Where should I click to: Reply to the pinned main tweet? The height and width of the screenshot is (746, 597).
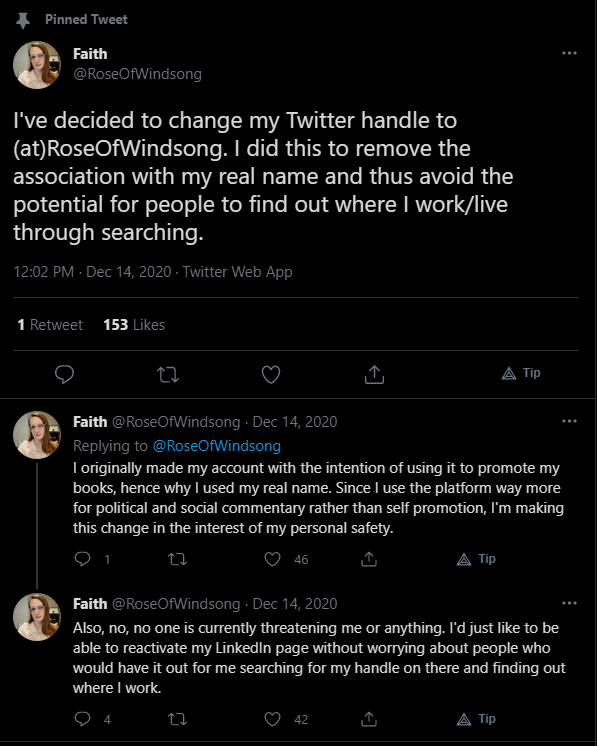click(x=64, y=374)
